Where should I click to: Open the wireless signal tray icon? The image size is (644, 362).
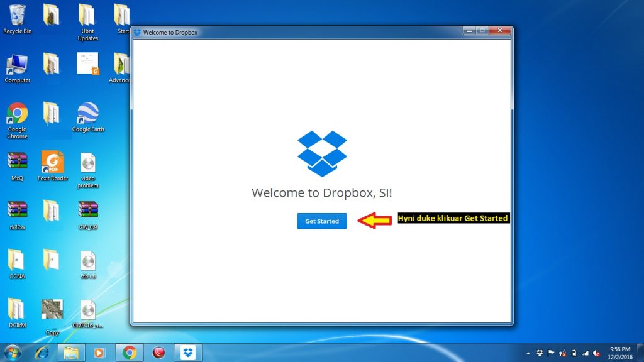click(x=585, y=353)
